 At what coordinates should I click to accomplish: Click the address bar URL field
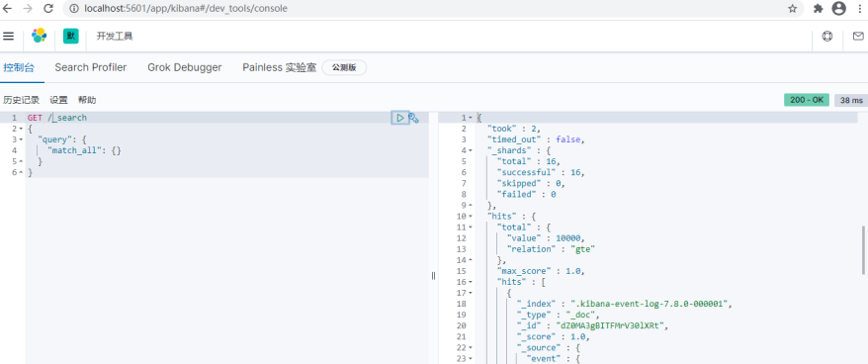pyautogui.click(x=432, y=8)
